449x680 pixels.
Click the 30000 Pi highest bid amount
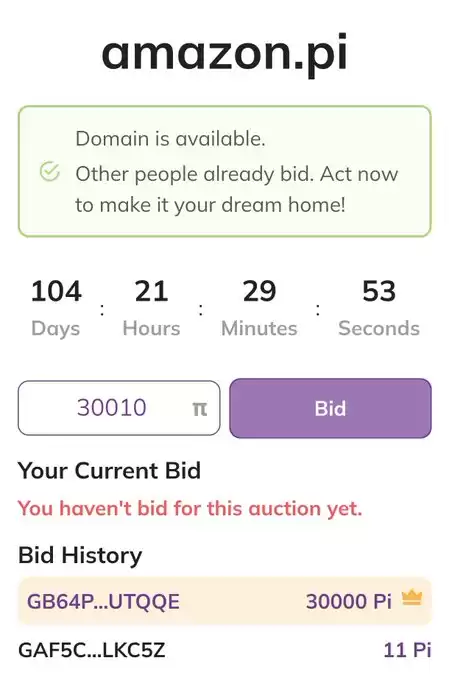[x=348, y=602]
